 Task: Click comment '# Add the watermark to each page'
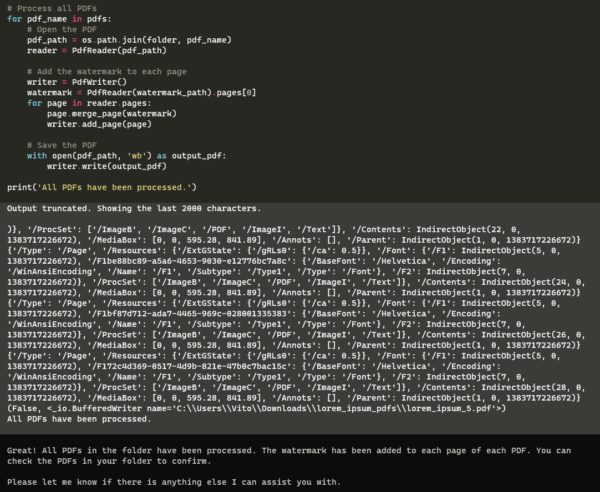click(x=107, y=72)
